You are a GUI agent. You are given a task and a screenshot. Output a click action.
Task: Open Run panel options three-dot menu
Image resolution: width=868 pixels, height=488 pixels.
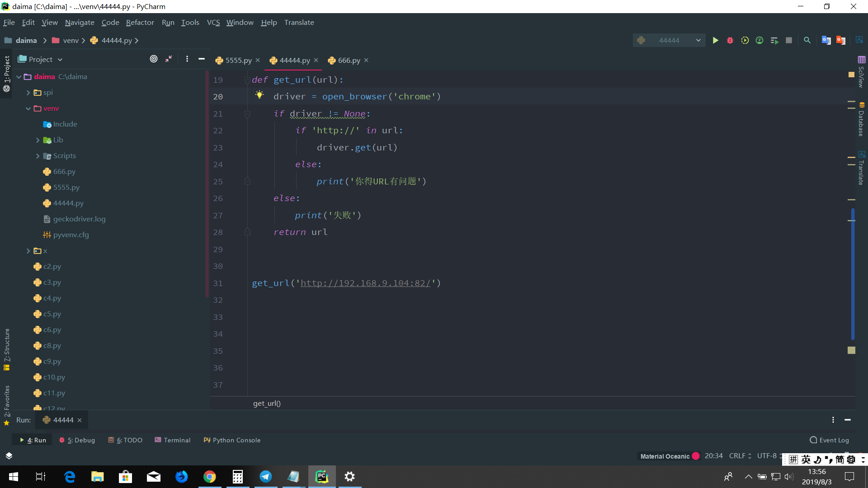pyautogui.click(x=833, y=420)
